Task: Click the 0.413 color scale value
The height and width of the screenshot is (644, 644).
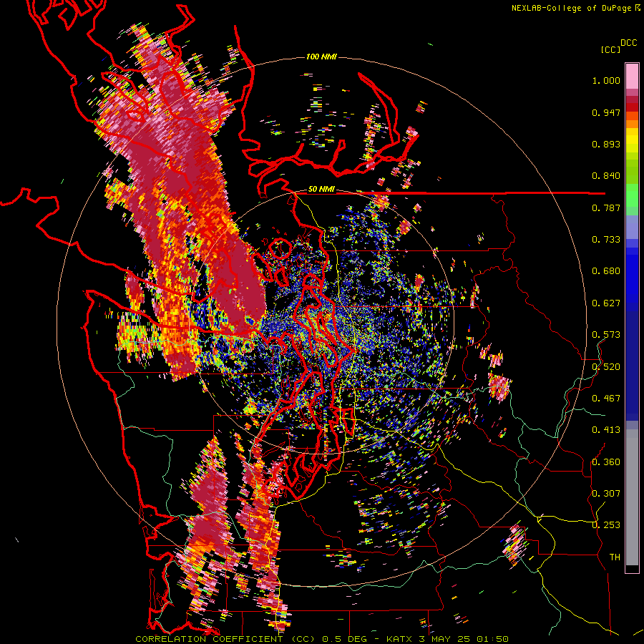Action: coord(606,430)
